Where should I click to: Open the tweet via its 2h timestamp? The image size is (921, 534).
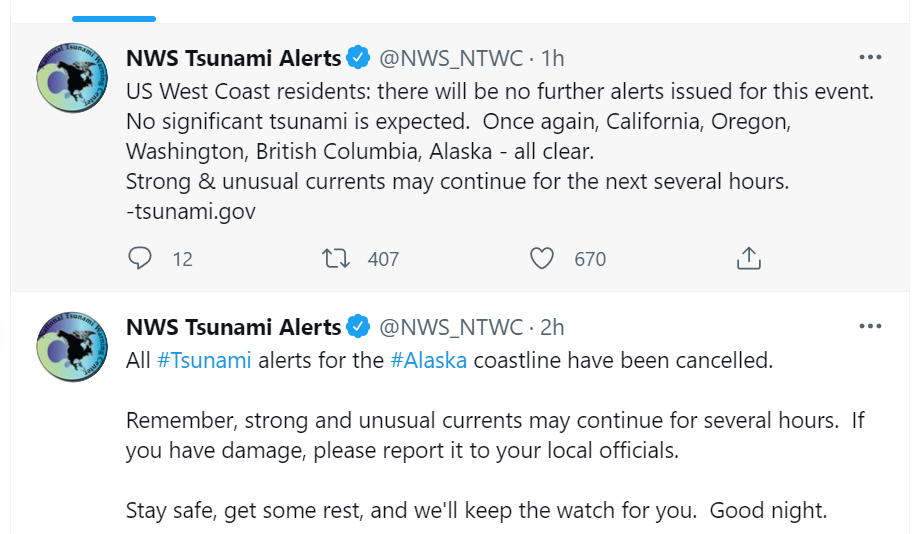[x=552, y=327]
